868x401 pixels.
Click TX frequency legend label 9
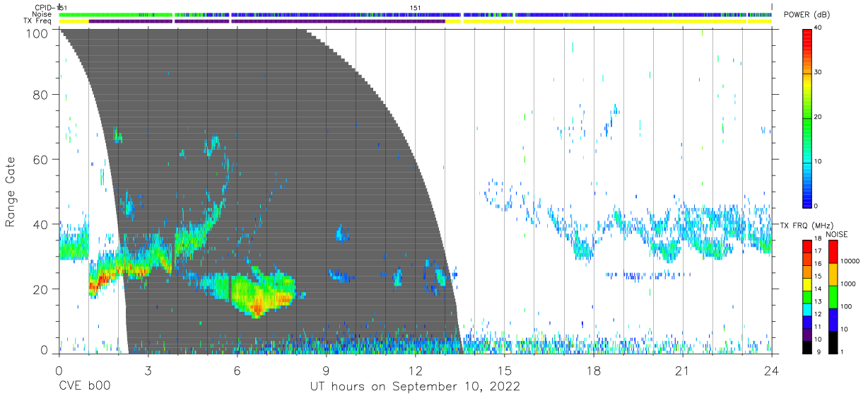[819, 351]
